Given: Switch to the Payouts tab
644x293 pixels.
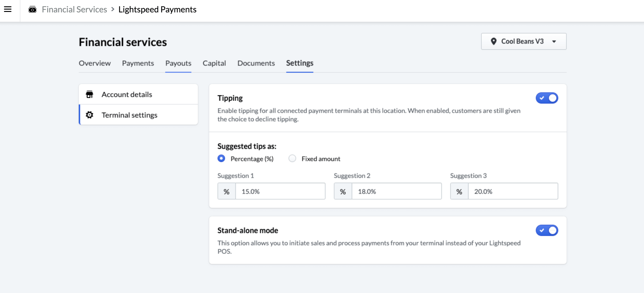Looking at the screenshot, I should pyautogui.click(x=178, y=63).
